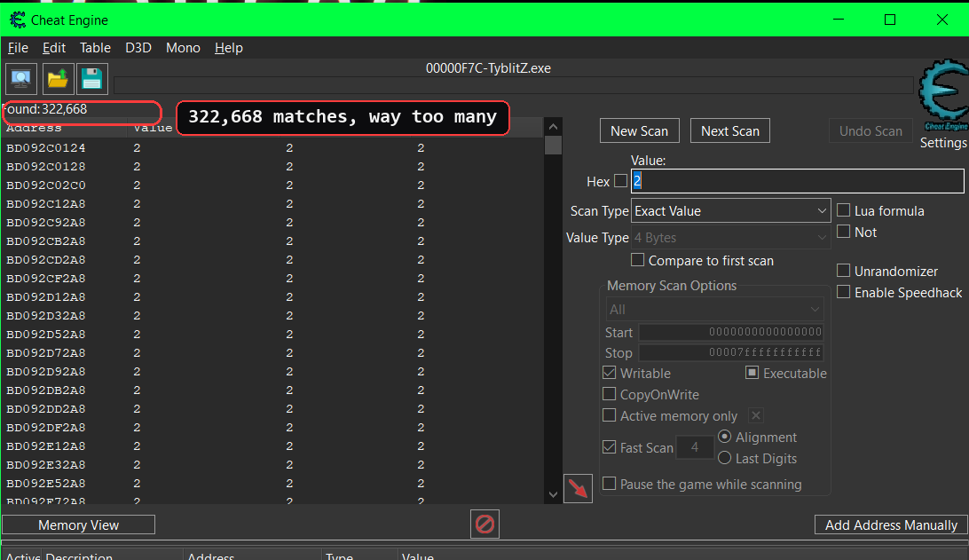Viewport: 969px width, 560px height.
Task: Click the X button beside Active memory only
Action: (756, 415)
